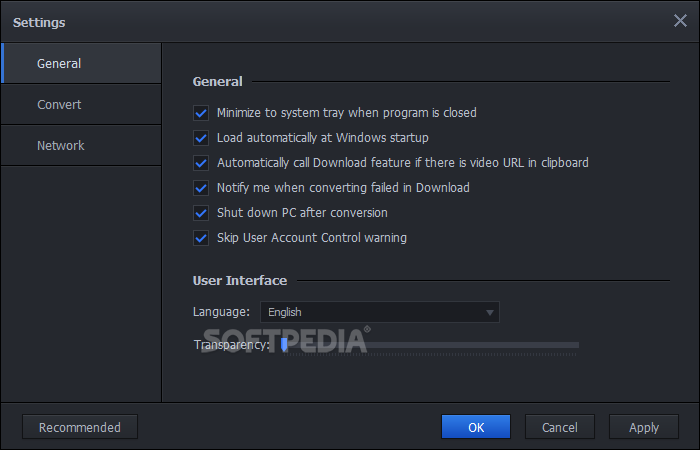
Task: Confirm settings with OK button
Action: (476, 427)
